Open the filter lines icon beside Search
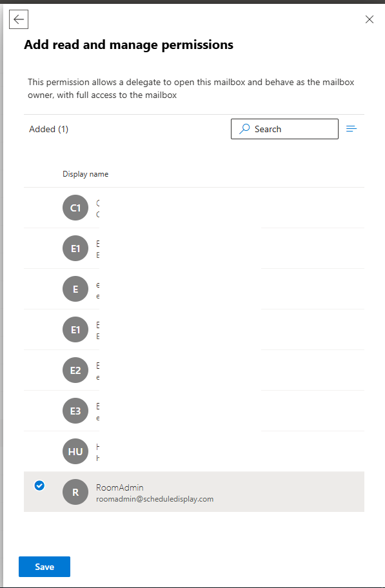The width and height of the screenshot is (385, 588). 351,129
